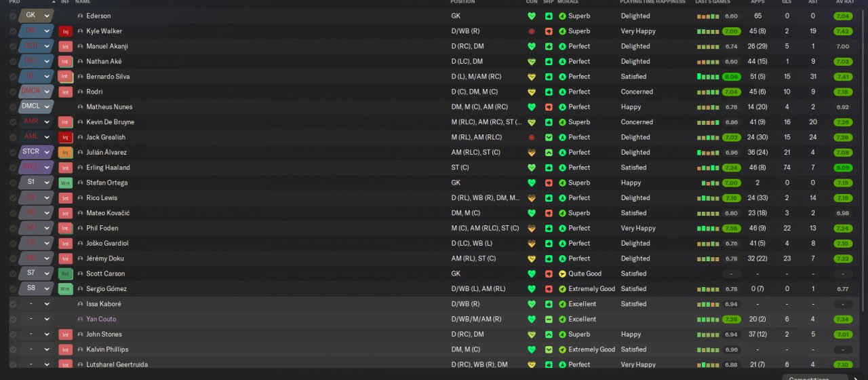Viewport: 868px width, 380px height.
Task: Tick the selection circle for Scott Carson
Action: click(x=13, y=273)
